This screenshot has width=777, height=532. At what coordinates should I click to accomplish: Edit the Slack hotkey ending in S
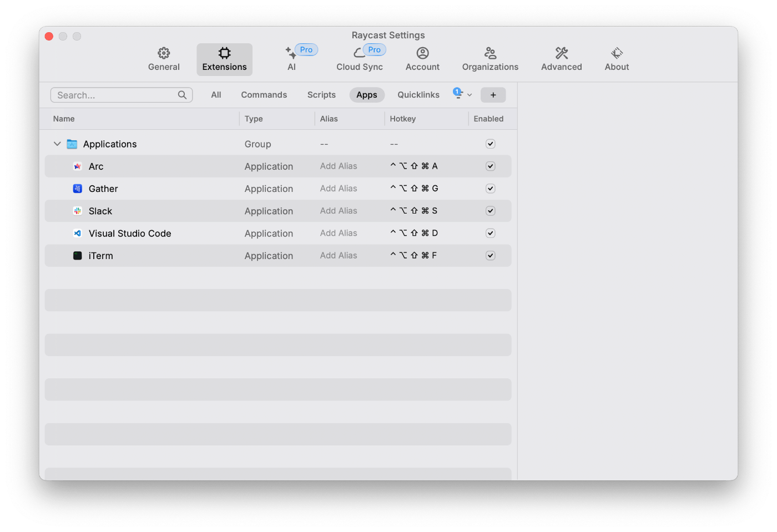pos(414,211)
